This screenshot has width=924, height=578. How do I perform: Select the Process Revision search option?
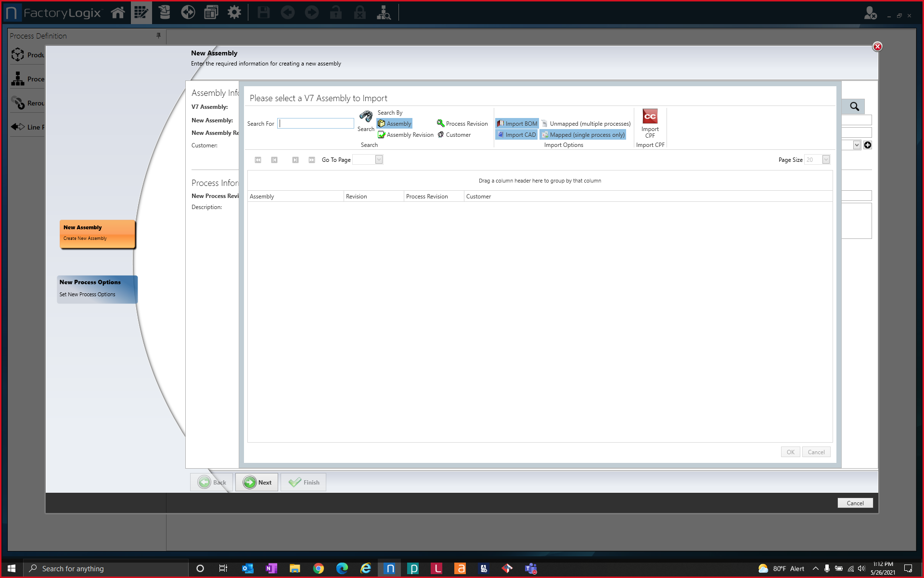pyautogui.click(x=462, y=123)
